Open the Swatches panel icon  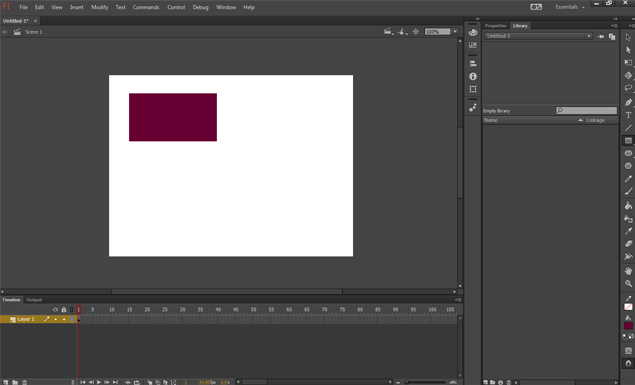pyautogui.click(x=473, y=45)
